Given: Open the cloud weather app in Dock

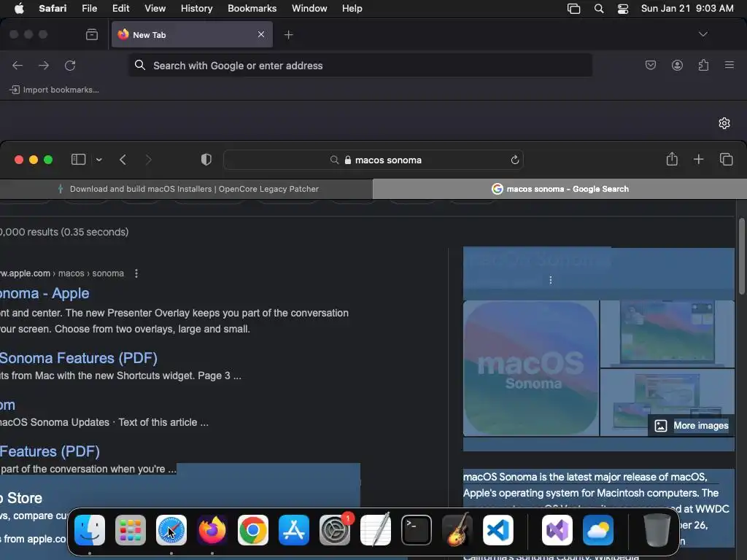Looking at the screenshot, I should (598, 530).
